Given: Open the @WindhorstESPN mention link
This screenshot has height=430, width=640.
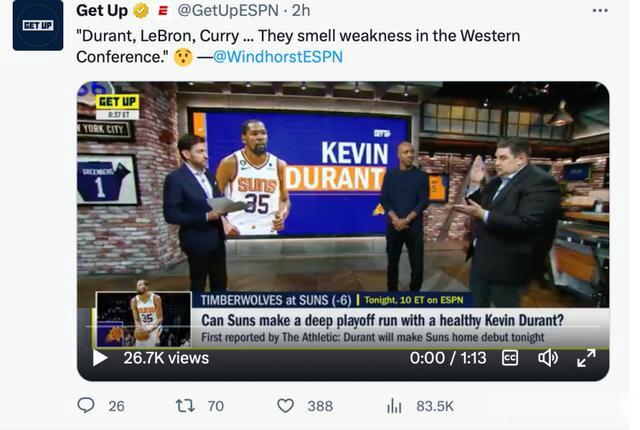Looking at the screenshot, I should tap(277, 56).
